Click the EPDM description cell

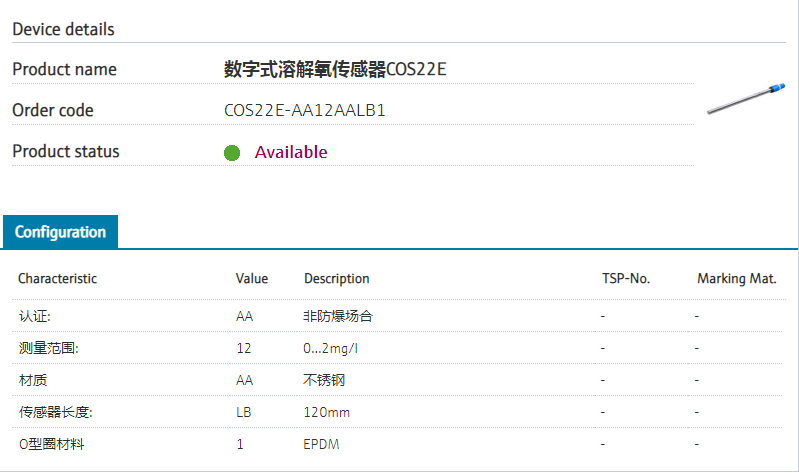coord(321,444)
